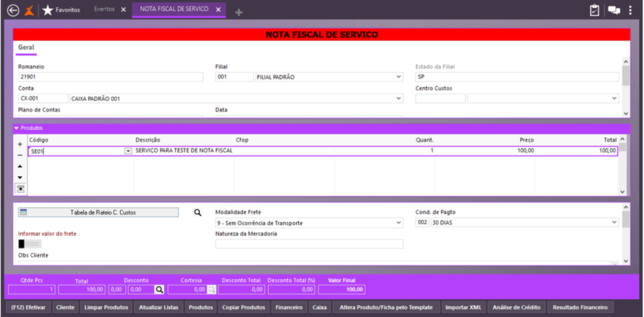This screenshot has width=644, height=317.
Task: Click the Limpar Produtos button
Action: pos(107,307)
